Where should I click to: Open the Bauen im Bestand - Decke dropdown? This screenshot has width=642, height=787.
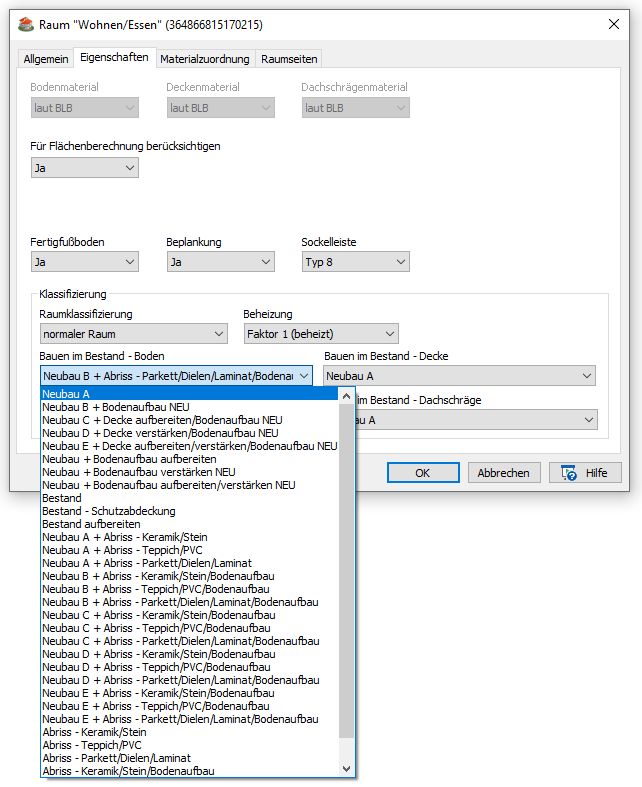[x=460, y=376]
